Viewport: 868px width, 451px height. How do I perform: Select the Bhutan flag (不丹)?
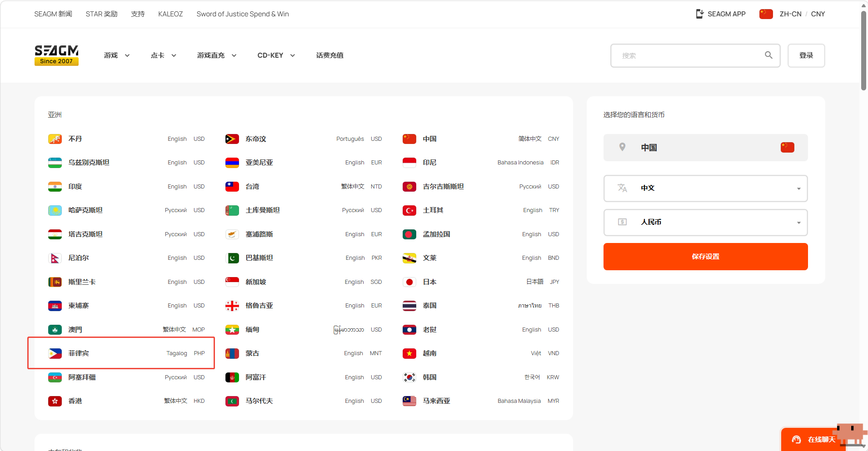pyautogui.click(x=55, y=139)
